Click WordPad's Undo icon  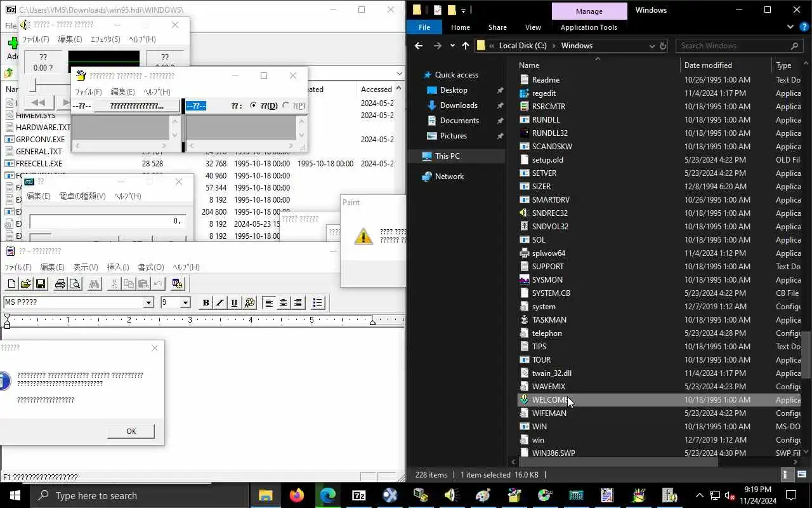[158, 284]
